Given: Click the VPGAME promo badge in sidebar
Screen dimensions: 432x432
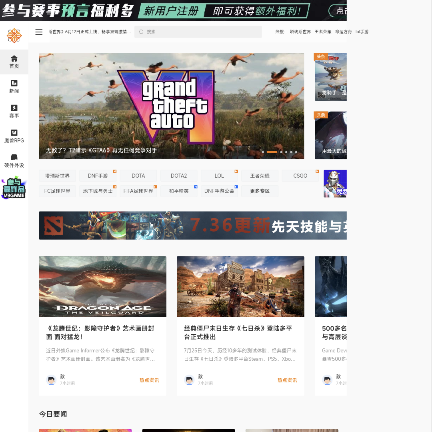Looking at the screenshot, I should (x=14, y=188).
